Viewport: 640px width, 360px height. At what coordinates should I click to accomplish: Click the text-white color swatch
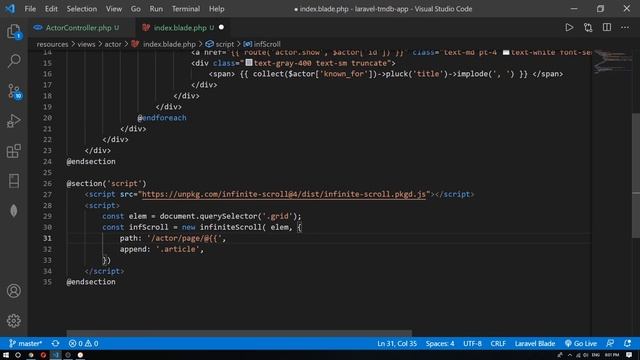pos(506,52)
